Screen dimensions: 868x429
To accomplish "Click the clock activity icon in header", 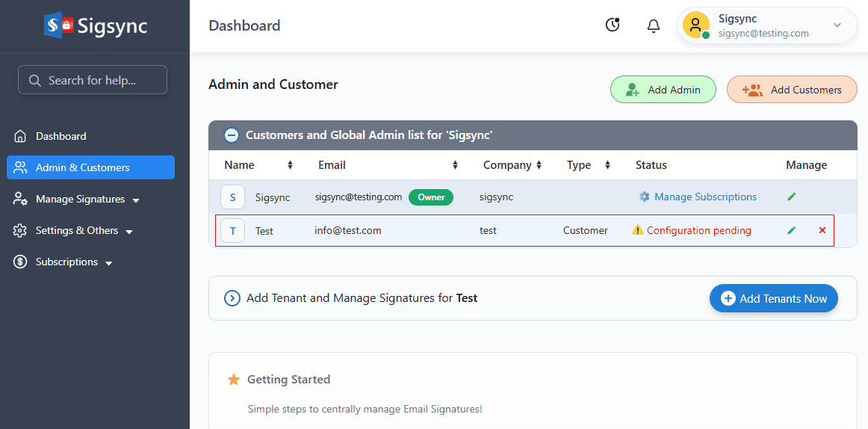I will (613, 25).
